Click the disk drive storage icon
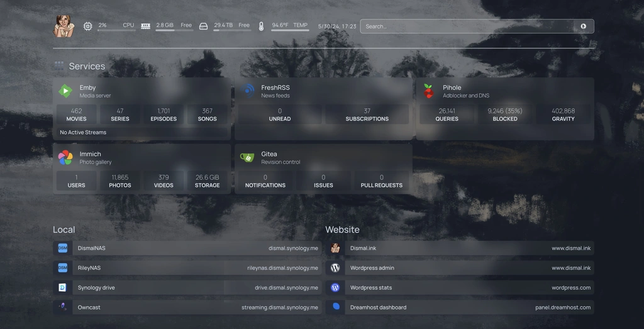The width and height of the screenshot is (644, 329). coord(203,26)
